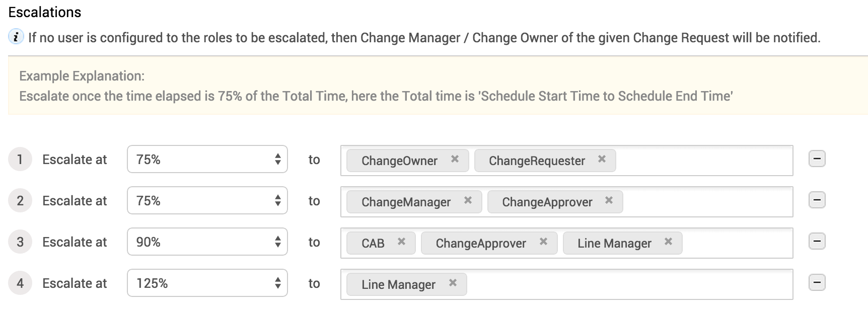Delete escalation row 1 with minus button
Screen dimensions: 868x309
[816, 159]
